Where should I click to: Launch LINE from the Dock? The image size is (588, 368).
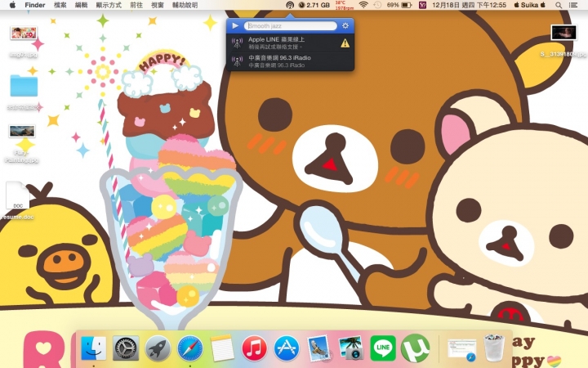click(383, 348)
